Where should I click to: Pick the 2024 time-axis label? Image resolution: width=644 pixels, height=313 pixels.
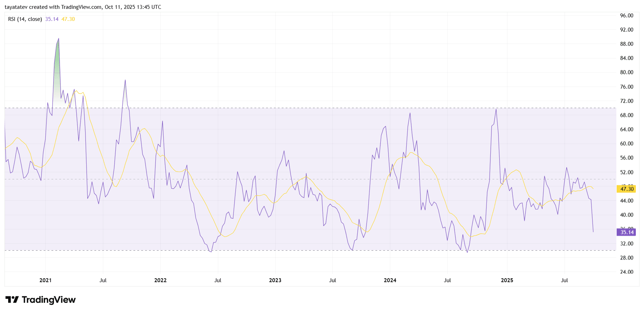click(390, 280)
